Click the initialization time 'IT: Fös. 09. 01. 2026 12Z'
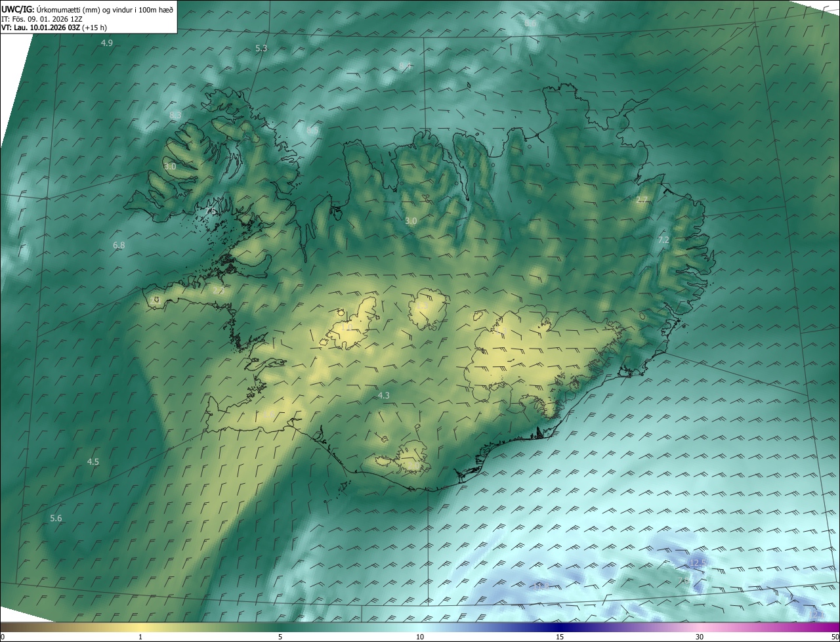The height and width of the screenshot is (642, 840). [41, 19]
